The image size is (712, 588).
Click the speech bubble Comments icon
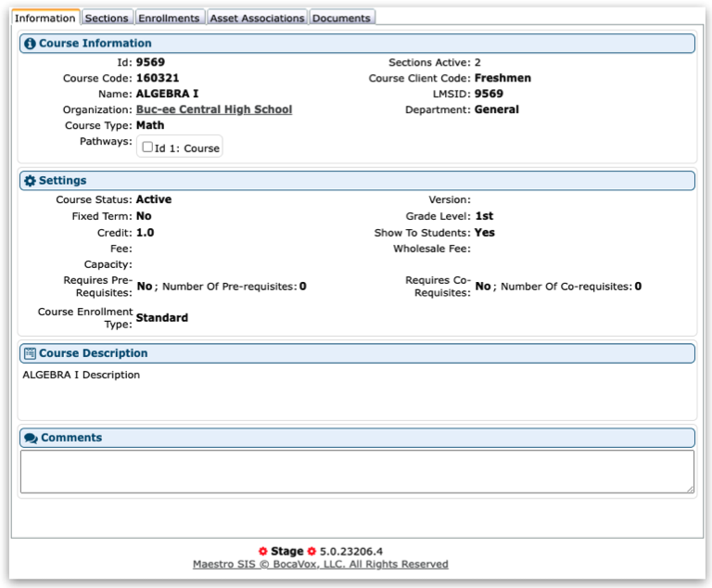point(31,438)
